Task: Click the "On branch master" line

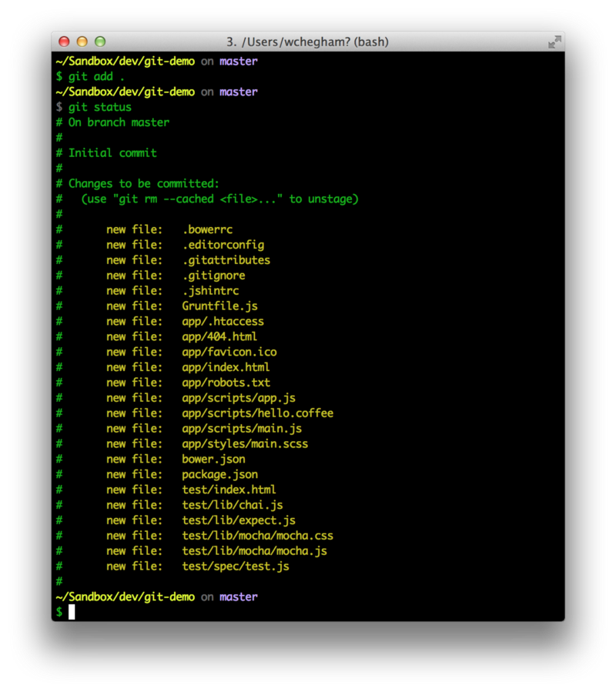Action: tap(119, 122)
